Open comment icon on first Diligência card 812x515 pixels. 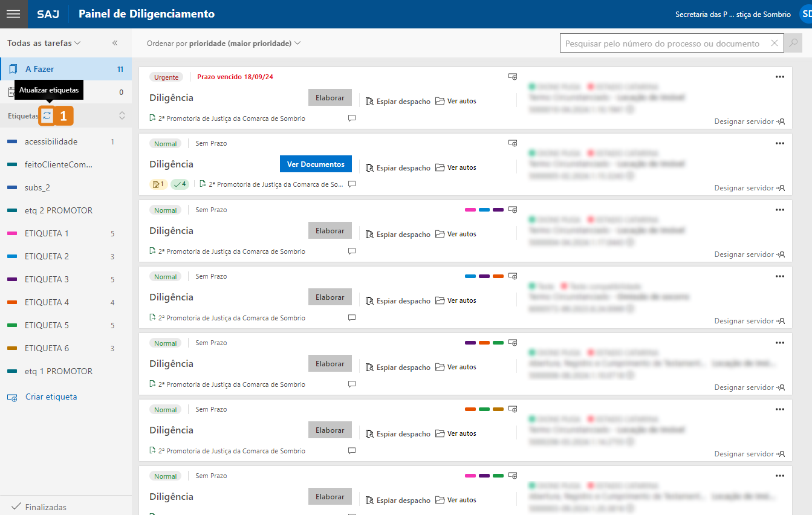coord(352,118)
